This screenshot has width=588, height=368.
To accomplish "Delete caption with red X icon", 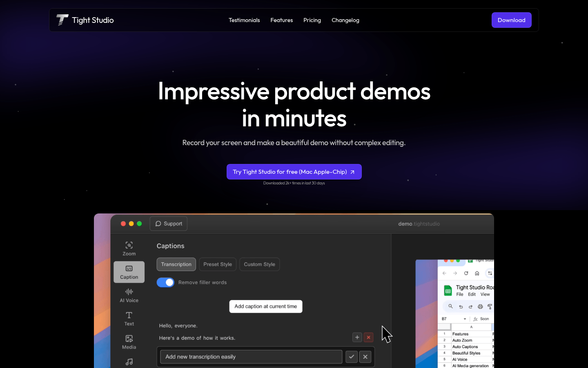I will [369, 337].
